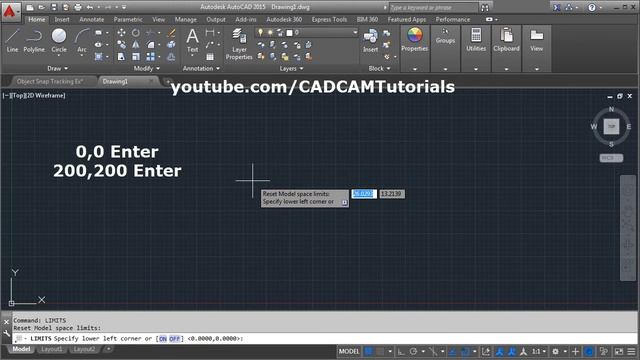640x360 pixels.
Task: Toggle Polar Tracking in status bar
Action: point(413,351)
